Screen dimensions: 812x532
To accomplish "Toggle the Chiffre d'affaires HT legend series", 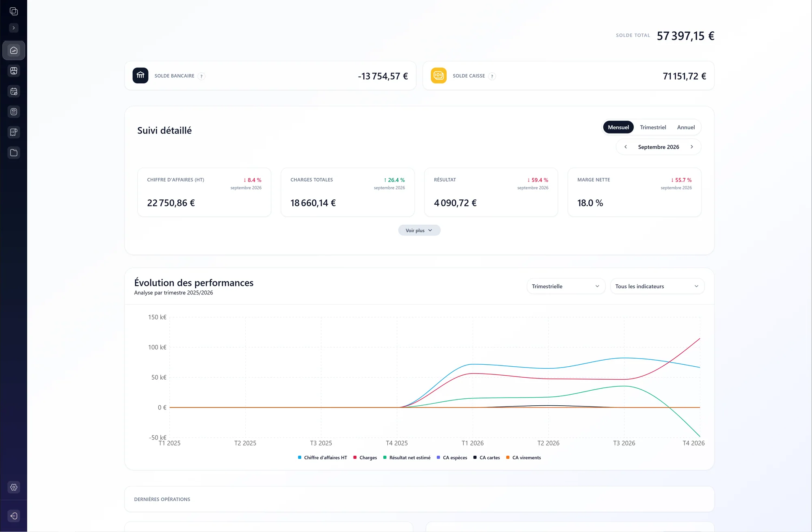I will tap(322, 458).
